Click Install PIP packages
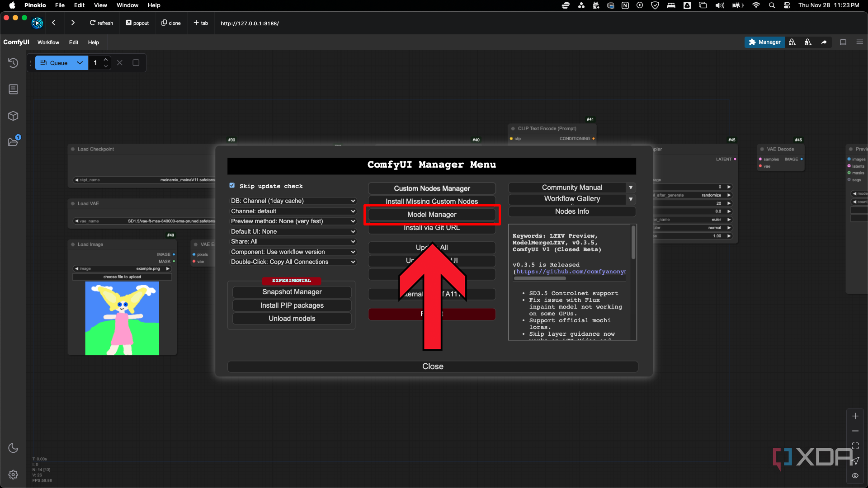 pos(292,305)
